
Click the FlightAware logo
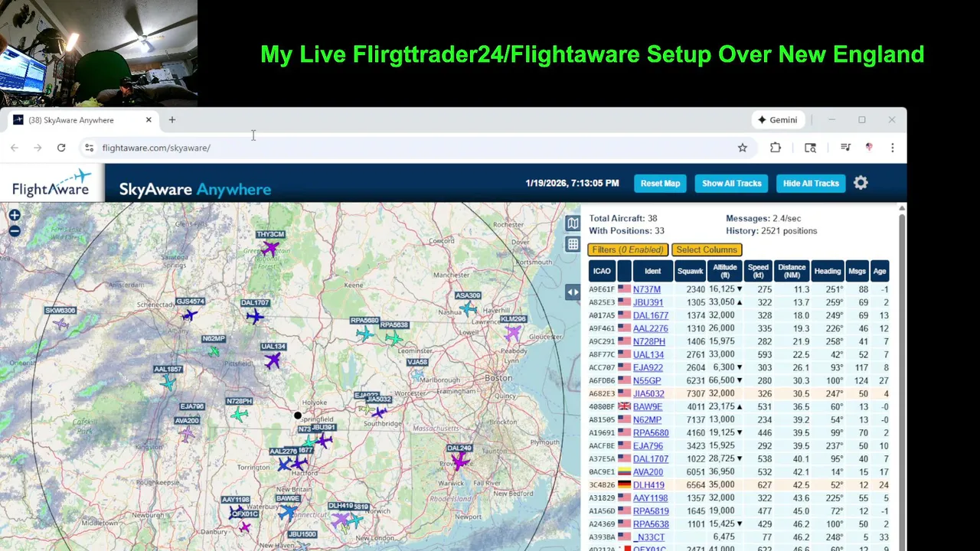[51, 184]
